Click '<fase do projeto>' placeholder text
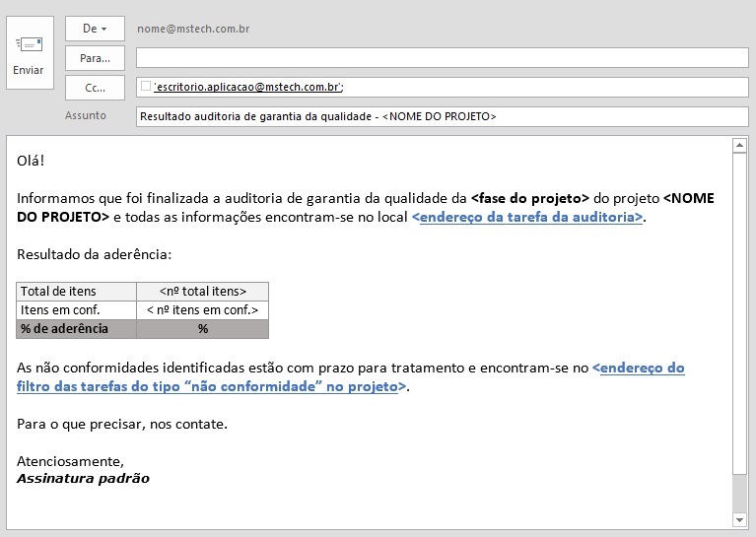756x537 pixels. click(x=530, y=198)
